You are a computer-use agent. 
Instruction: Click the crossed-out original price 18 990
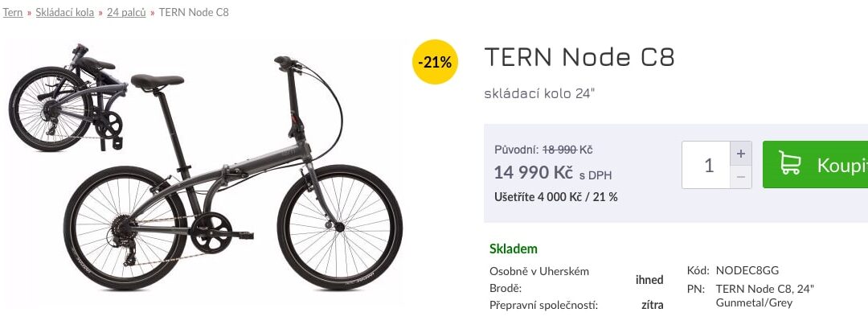click(x=560, y=150)
